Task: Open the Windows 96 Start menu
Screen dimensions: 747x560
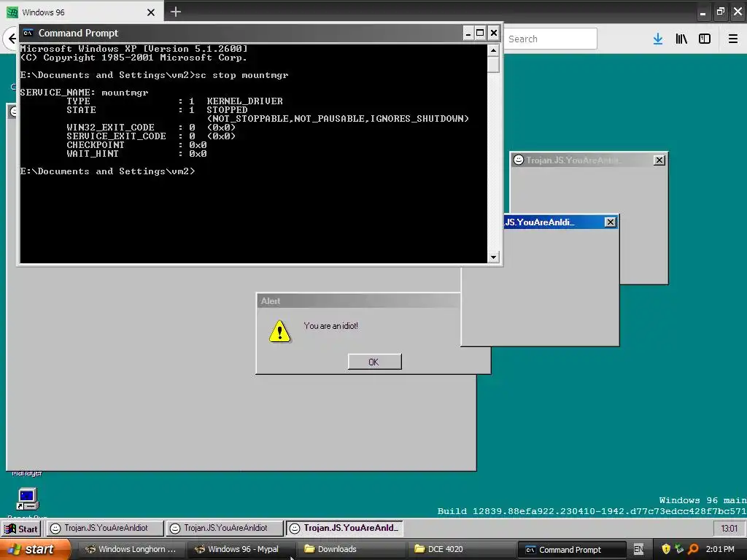Action: pos(21,529)
